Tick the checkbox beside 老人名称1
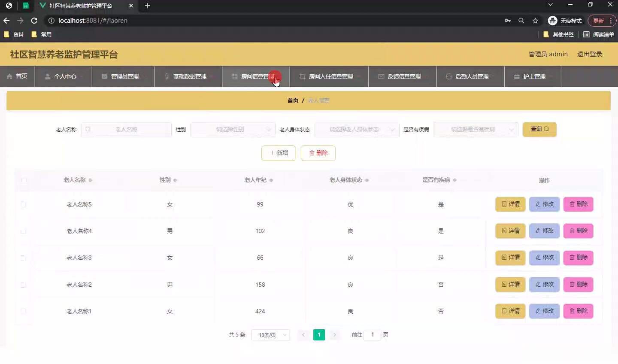Image resolution: width=618 pixels, height=364 pixels. pos(24,311)
